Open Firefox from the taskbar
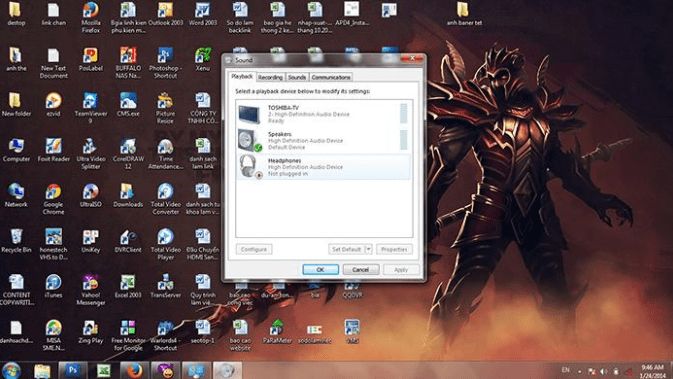This screenshot has height=379, width=673. [134, 370]
